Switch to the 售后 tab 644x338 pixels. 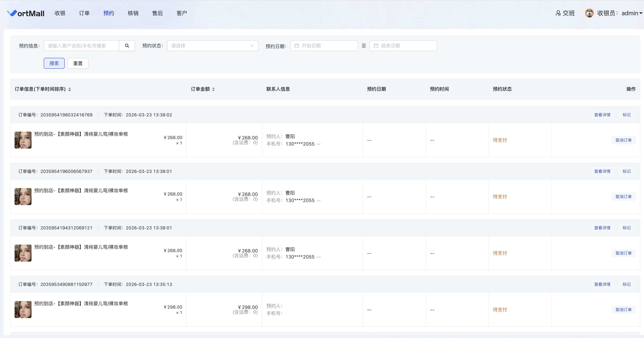(157, 13)
